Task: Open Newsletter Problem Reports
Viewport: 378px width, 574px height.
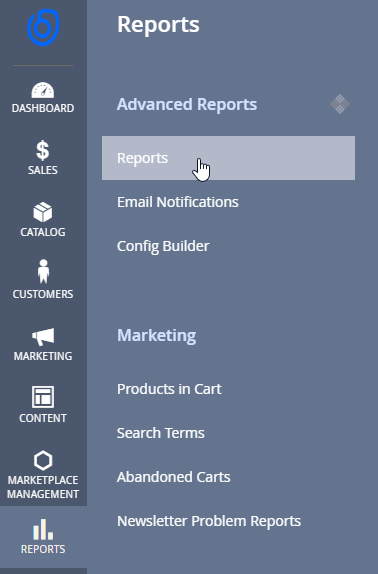Action: [209, 521]
